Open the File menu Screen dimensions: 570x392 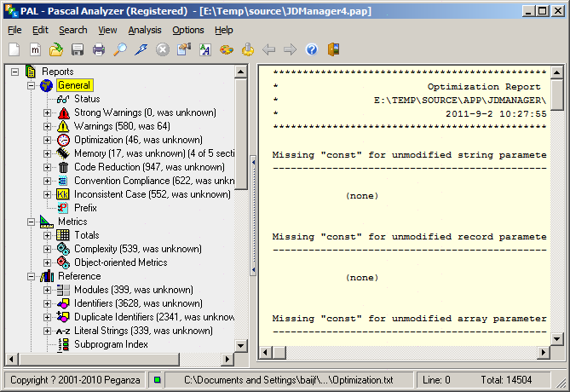(14, 30)
